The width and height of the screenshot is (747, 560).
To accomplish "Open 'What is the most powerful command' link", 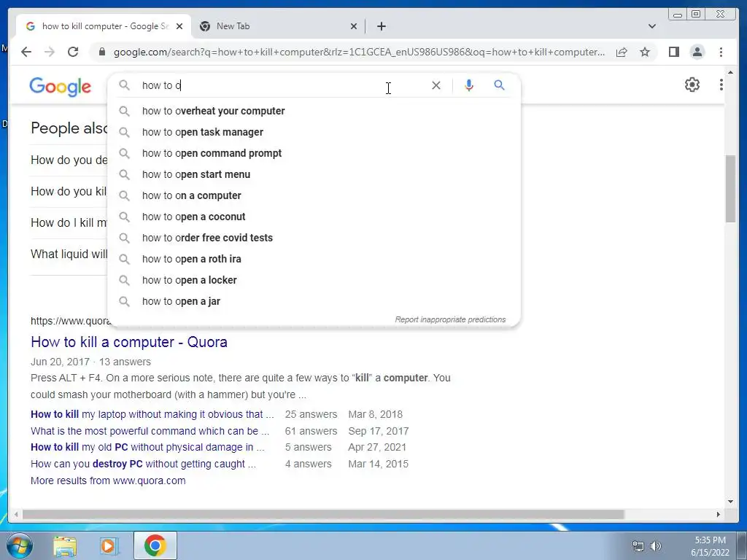I will tap(150, 431).
